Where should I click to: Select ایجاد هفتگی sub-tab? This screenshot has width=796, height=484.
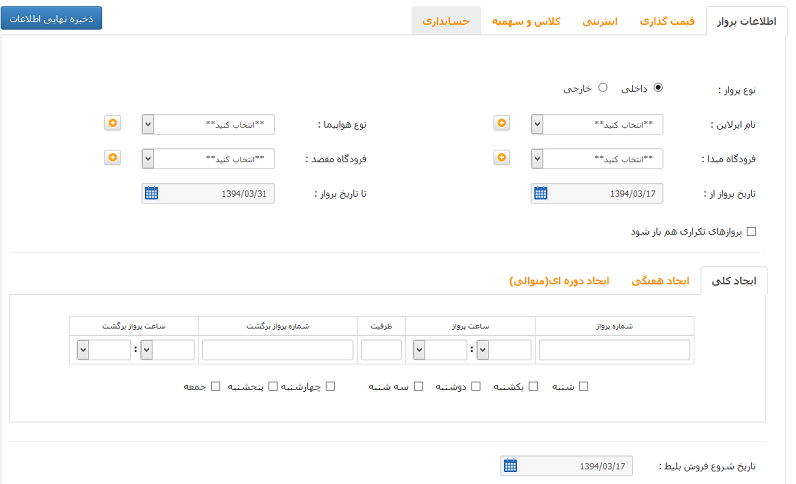point(660,281)
